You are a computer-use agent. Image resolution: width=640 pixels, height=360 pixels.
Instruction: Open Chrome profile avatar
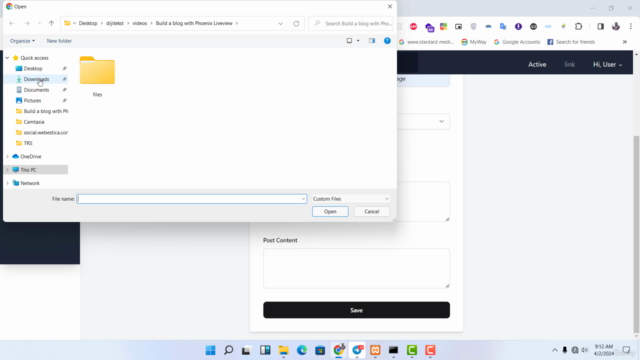(x=616, y=27)
